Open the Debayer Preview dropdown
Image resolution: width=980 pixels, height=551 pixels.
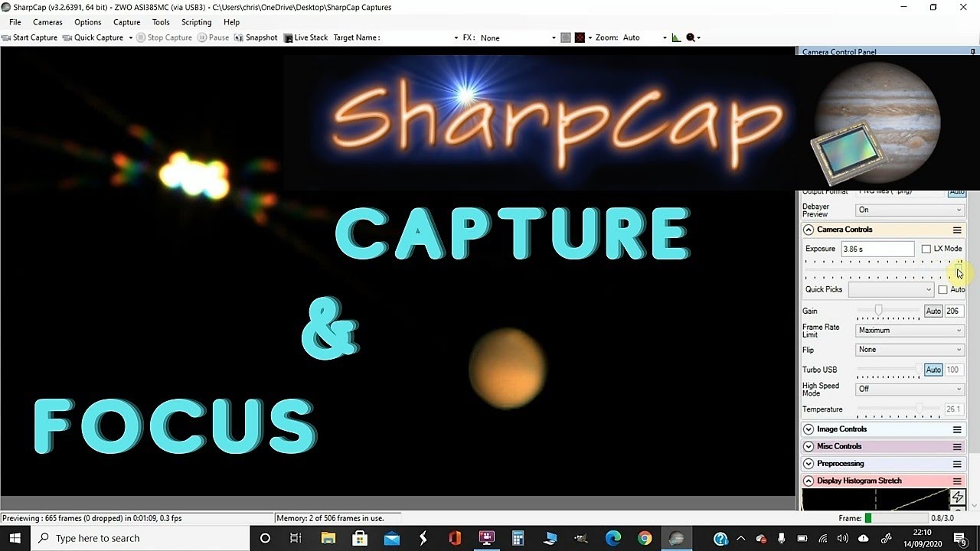[x=910, y=210]
